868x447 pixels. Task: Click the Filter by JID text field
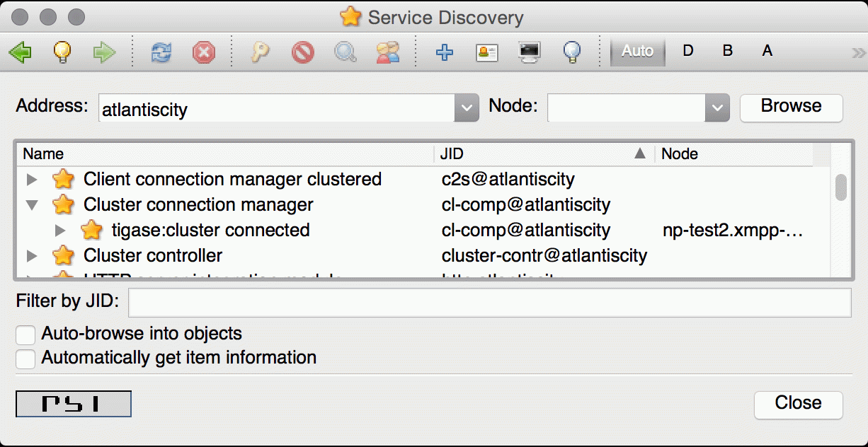click(489, 303)
